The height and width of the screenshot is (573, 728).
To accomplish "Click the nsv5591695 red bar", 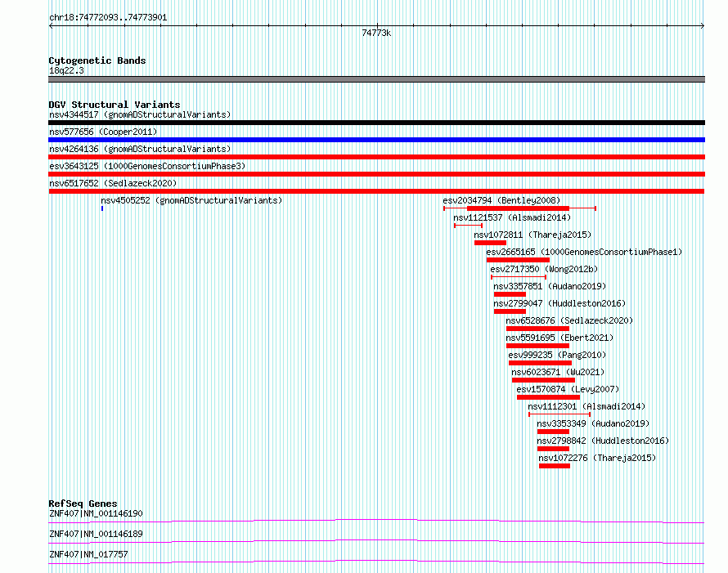I will [537, 346].
